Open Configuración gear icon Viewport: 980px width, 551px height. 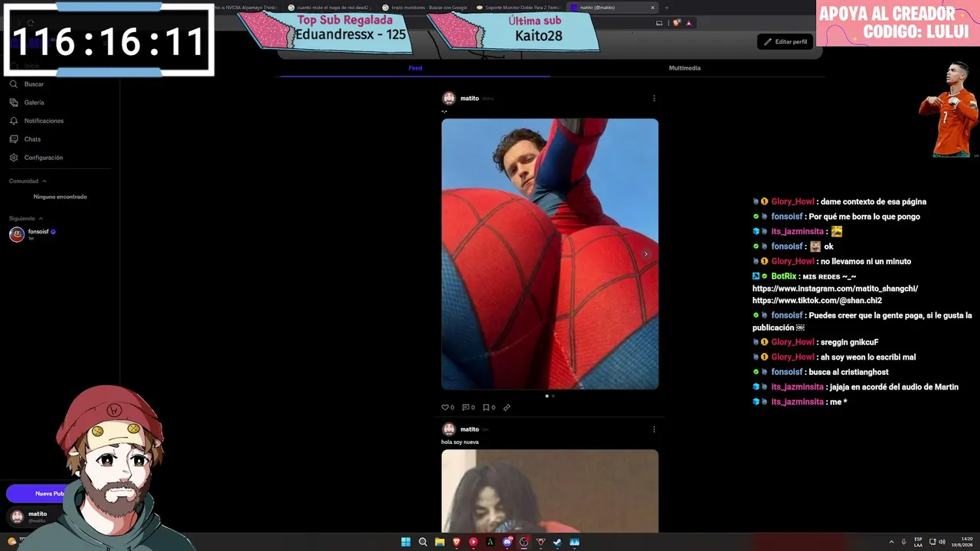[x=14, y=158]
